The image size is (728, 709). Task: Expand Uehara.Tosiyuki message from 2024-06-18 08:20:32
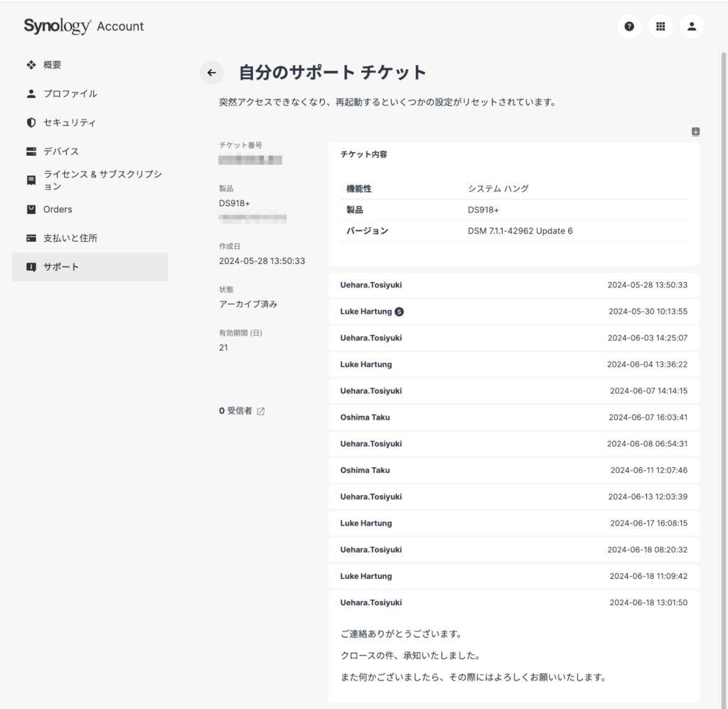click(x=513, y=550)
